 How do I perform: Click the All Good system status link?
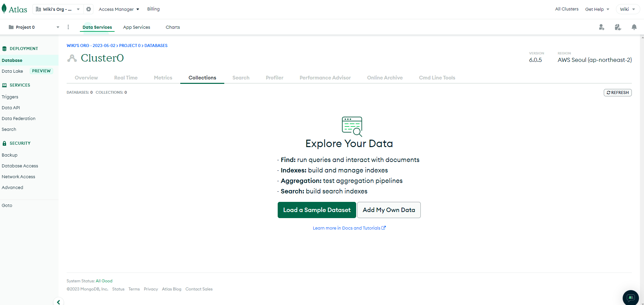[x=104, y=281]
